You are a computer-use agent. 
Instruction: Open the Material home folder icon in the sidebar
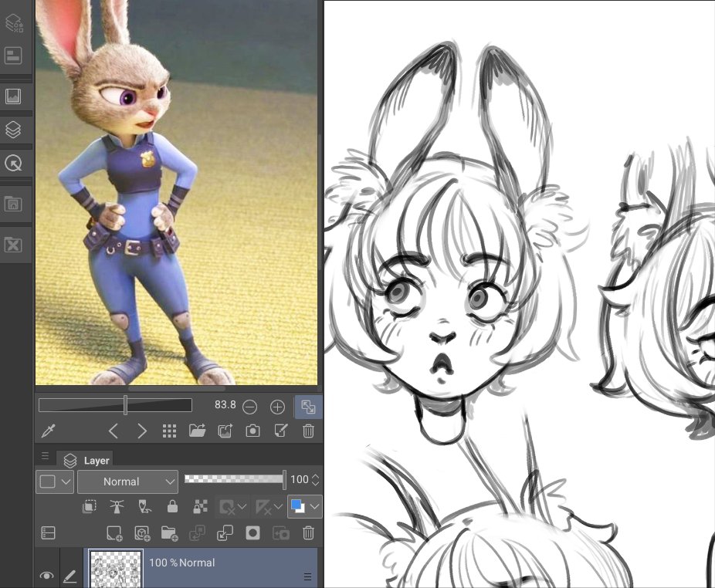13,203
